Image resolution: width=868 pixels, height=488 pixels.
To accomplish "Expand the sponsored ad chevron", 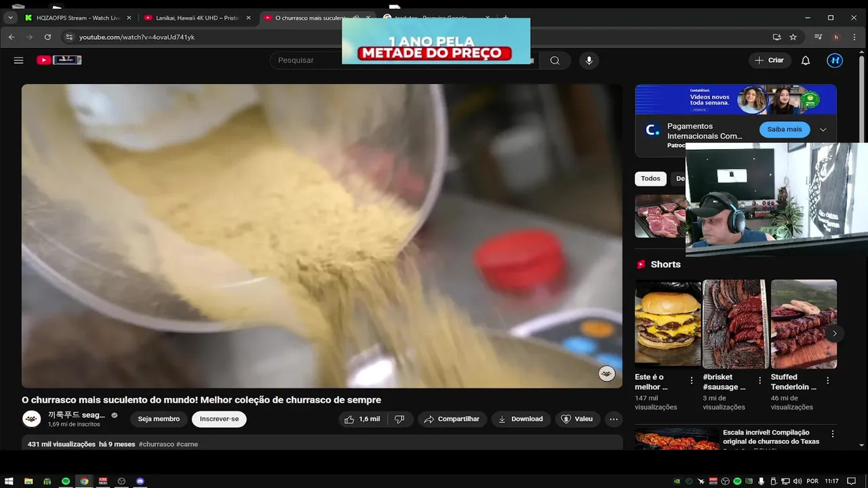I will [x=823, y=129].
